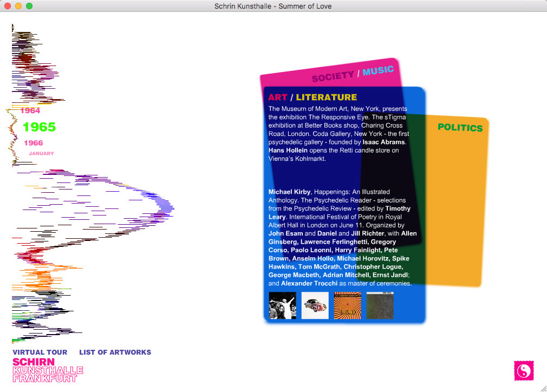Select January on the timeline
Image resolution: width=547 pixels, height=392 pixels.
coord(41,154)
